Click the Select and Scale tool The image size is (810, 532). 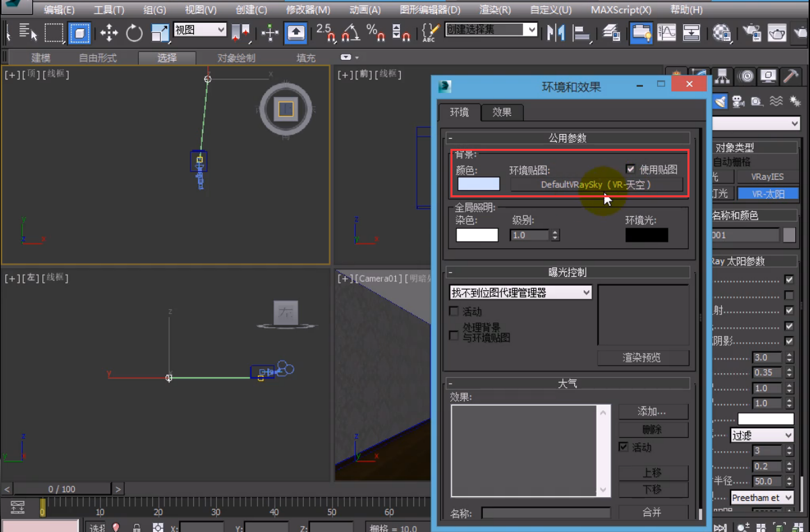point(160,32)
